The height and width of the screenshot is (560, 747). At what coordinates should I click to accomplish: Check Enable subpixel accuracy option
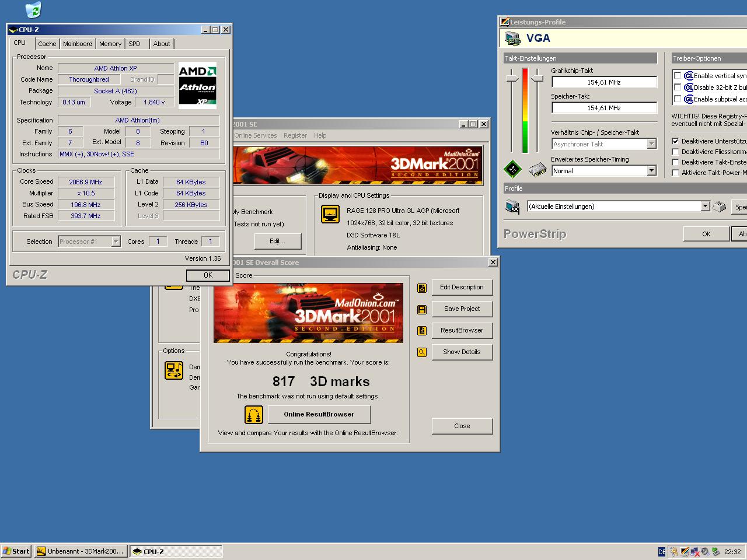(678, 99)
